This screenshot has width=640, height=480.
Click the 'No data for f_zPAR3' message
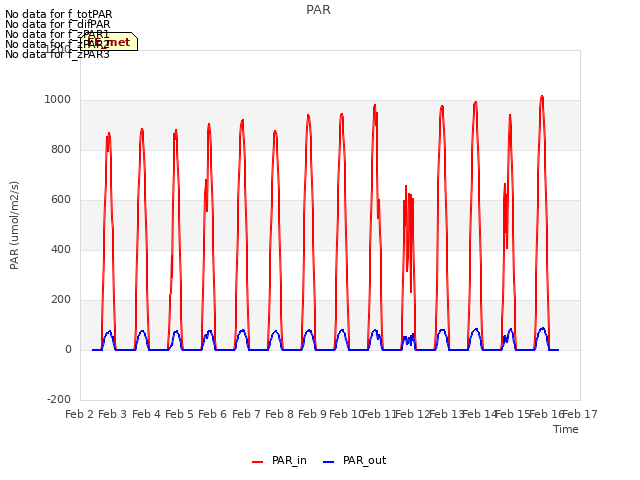57,54
